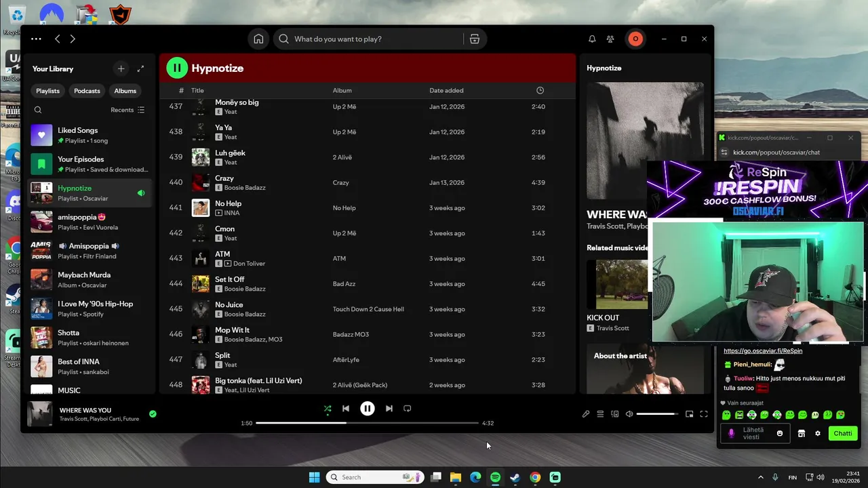Open the Liked Songs playlist
The height and width of the screenshot is (488, 868).
90,135
